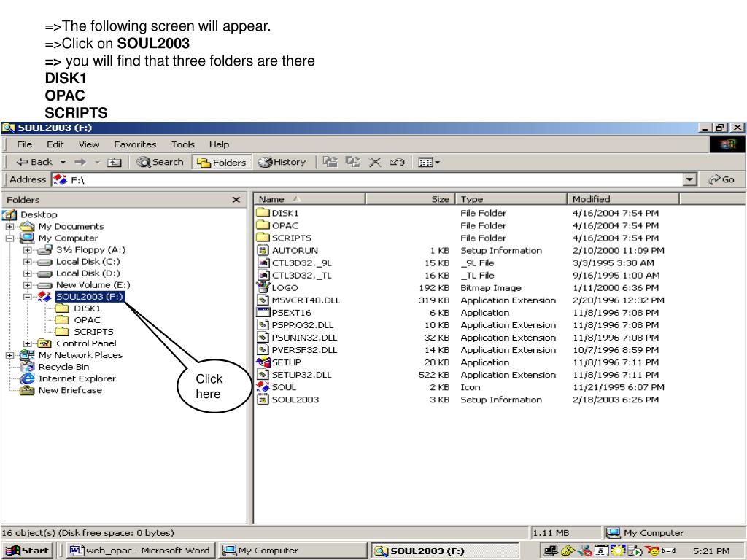Image resolution: width=747 pixels, height=560 pixels.
Task: Go up one folder level icon
Action: pos(114,163)
